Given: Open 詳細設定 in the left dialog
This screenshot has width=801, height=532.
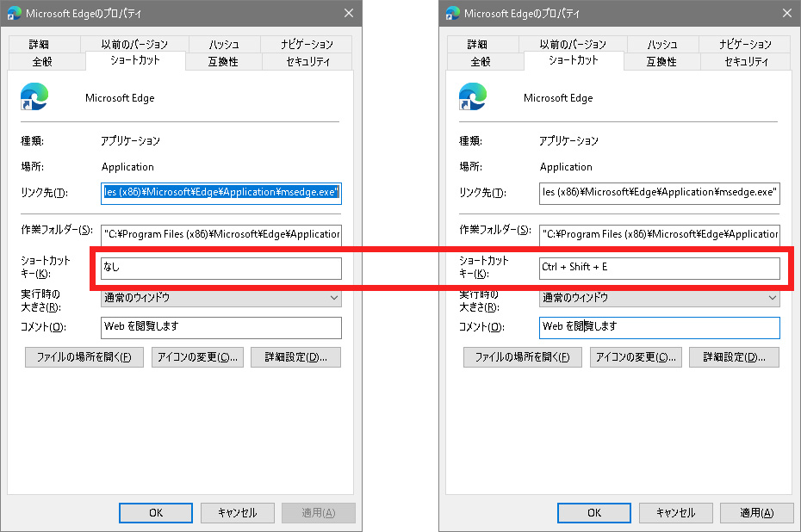Looking at the screenshot, I should coord(295,357).
